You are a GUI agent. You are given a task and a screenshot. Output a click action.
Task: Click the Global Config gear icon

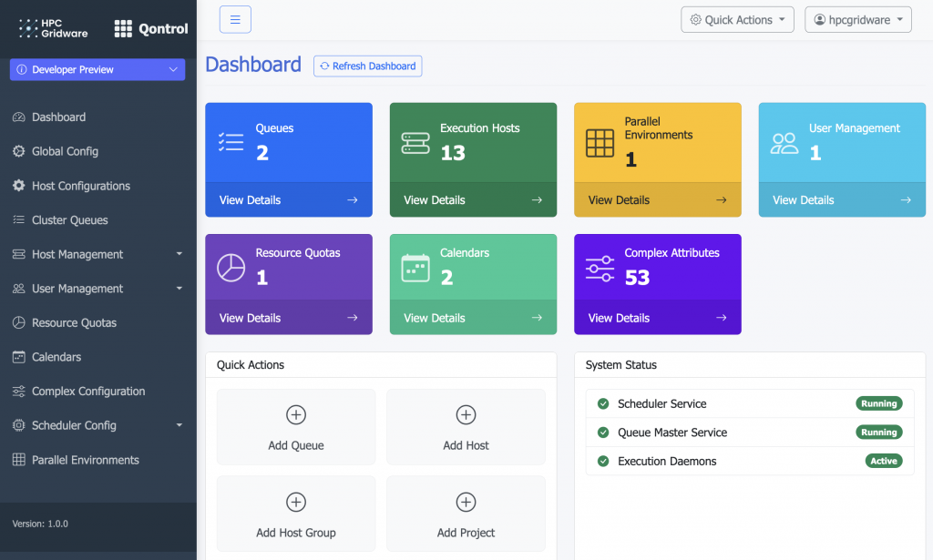[20, 151]
